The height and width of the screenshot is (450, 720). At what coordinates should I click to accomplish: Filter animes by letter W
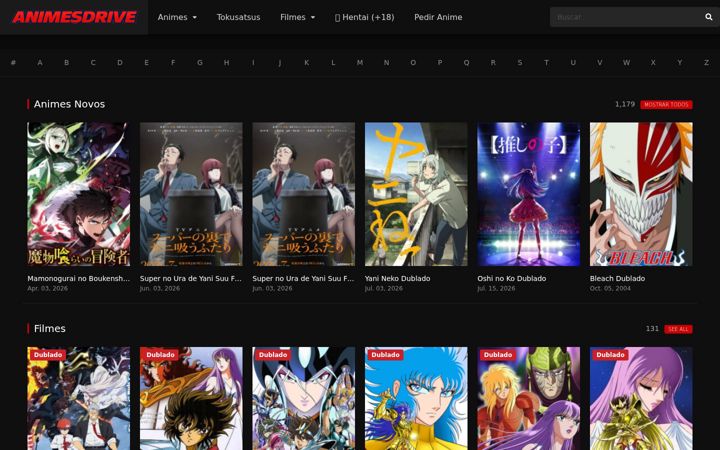point(626,62)
